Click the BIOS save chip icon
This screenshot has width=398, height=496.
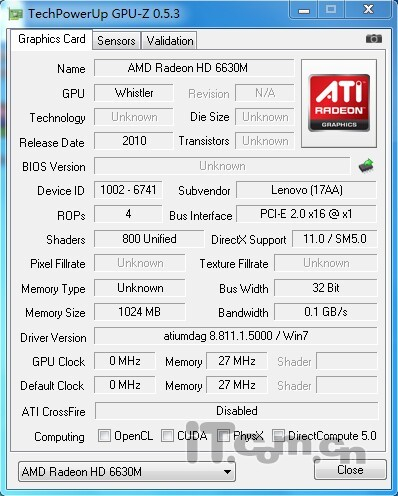(x=366, y=165)
